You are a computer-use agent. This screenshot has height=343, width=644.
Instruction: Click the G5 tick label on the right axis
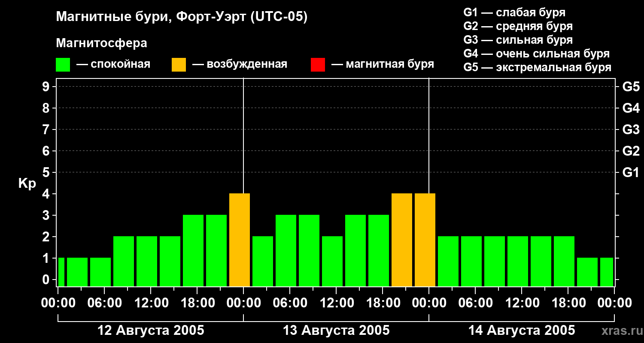631,87
